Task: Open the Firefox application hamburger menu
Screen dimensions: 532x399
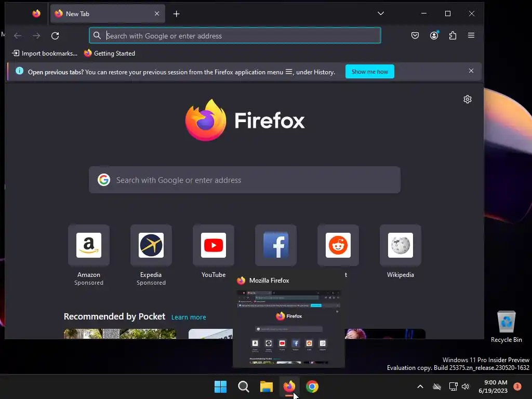Action: [x=471, y=35]
